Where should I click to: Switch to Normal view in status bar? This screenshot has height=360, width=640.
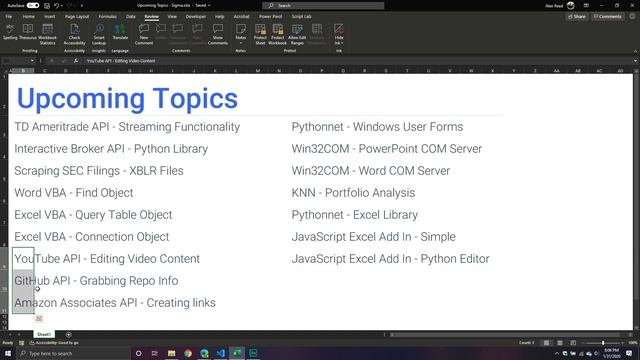click(546, 343)
